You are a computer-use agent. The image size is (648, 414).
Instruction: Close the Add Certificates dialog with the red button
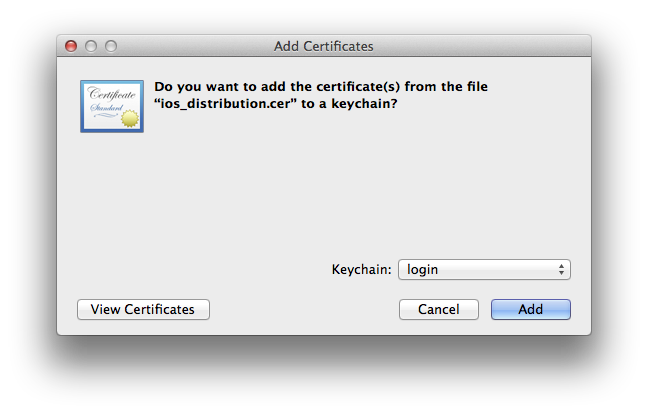coord(71,46)
